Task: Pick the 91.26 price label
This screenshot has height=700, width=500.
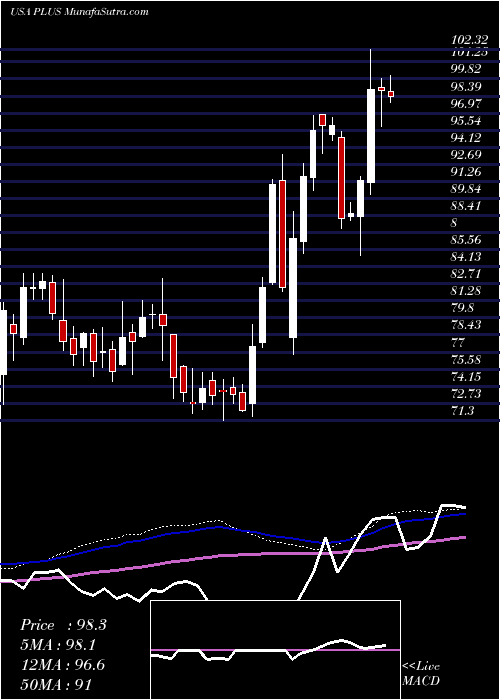Action: [467, 171]
